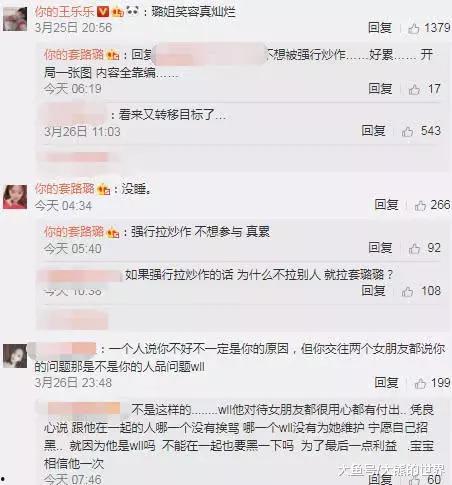This screenshot has width=452, height=485.
Task: Reply to the 璐姐笑容真灿烂 comment
Action: point(380,28)
